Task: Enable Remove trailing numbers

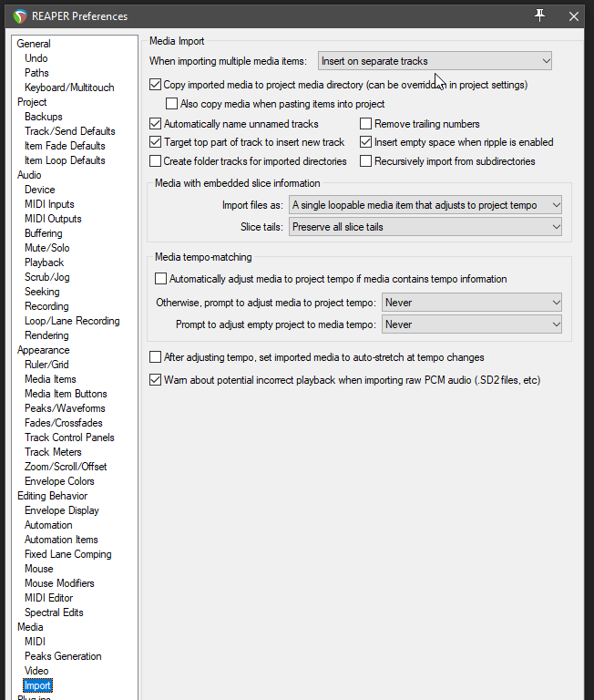Action: tap(365, 124)
